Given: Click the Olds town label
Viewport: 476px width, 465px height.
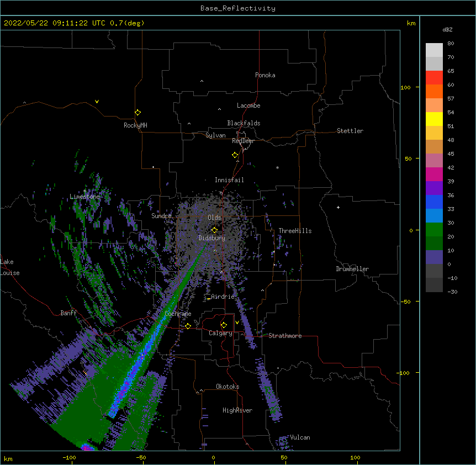Looking at the screenshot, I should coord(214,218).
